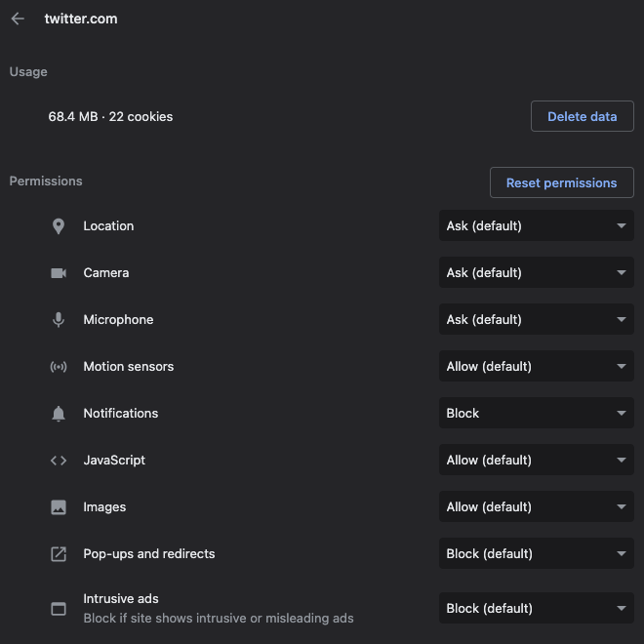644x644 pixels.
Task: Click the Microphone permission icon
Action: 59,319
